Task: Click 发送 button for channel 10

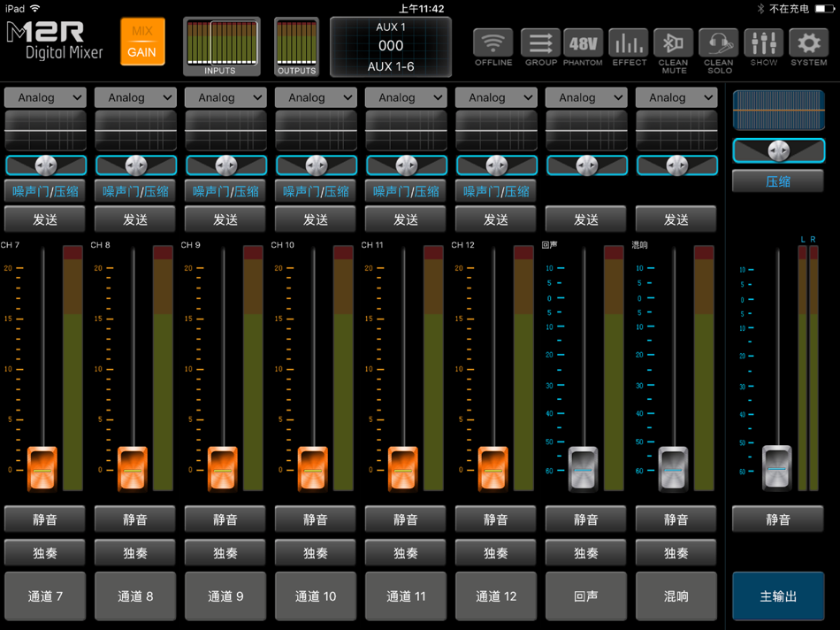Action: [316, 219]
